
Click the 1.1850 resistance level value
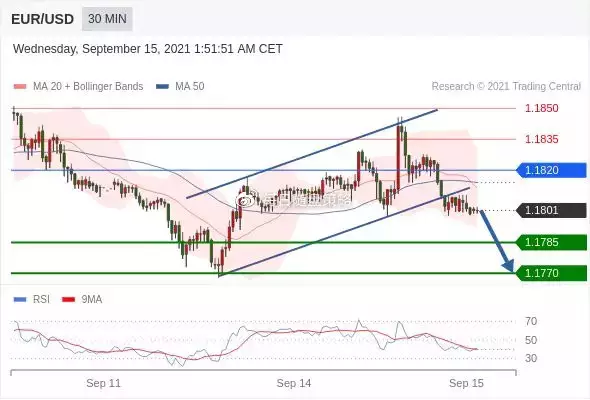coord(542,108)
